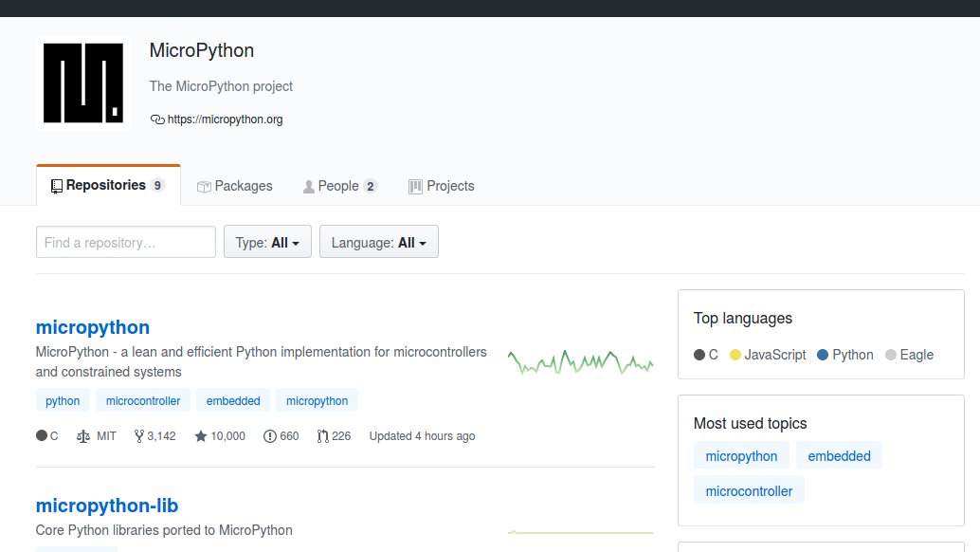This screenshot has width=980, height=552.
Task: Open the 660 open issues link
Action: [x=281, y=436]
